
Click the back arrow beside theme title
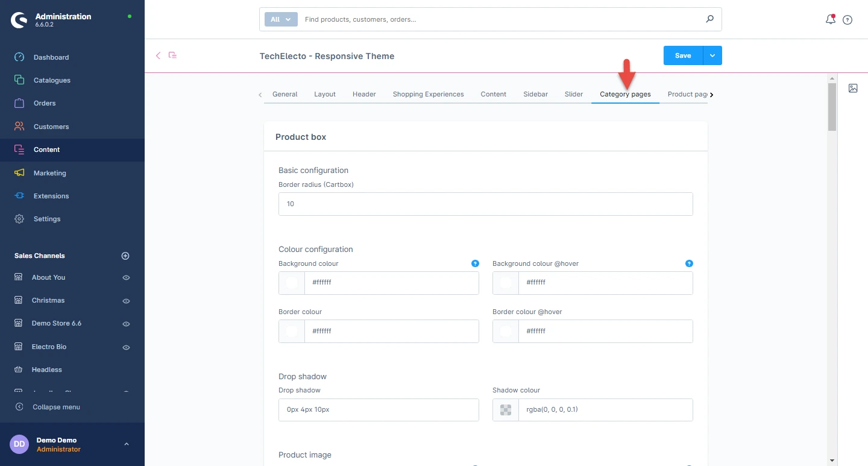(159, 55)
